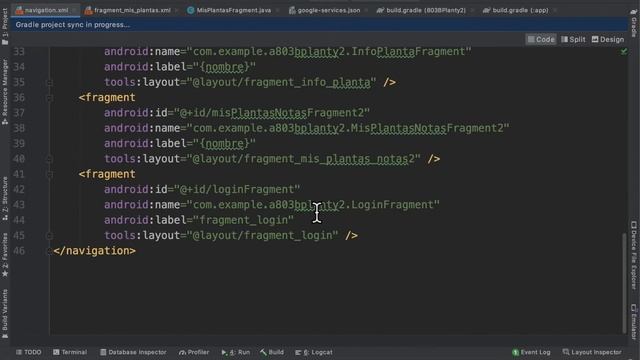This screenshot has height=360, width=640.
Task: Click @layout/fragment_mis_plantas_notas2 value
Action: (x=304, y=159)
